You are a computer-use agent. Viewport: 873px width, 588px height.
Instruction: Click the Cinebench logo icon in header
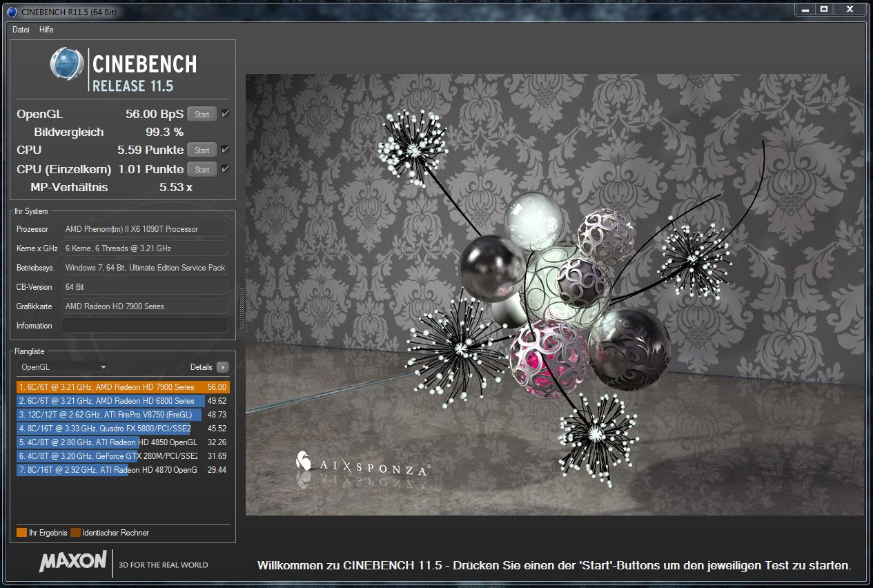click(68, 64)
